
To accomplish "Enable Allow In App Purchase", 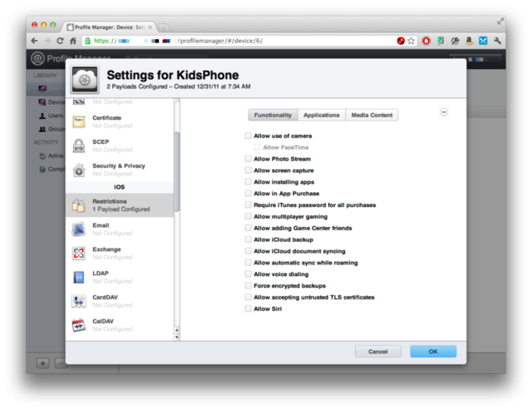I will [x=248, y=194].
